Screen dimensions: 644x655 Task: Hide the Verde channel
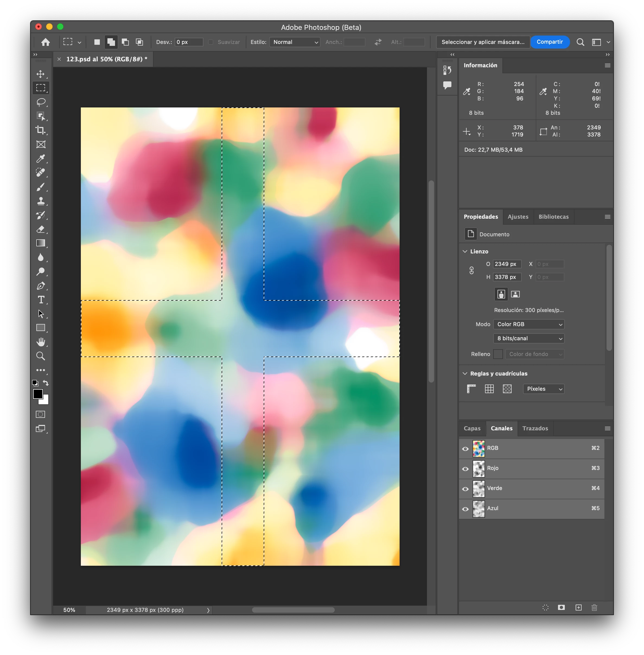point(465,489)
